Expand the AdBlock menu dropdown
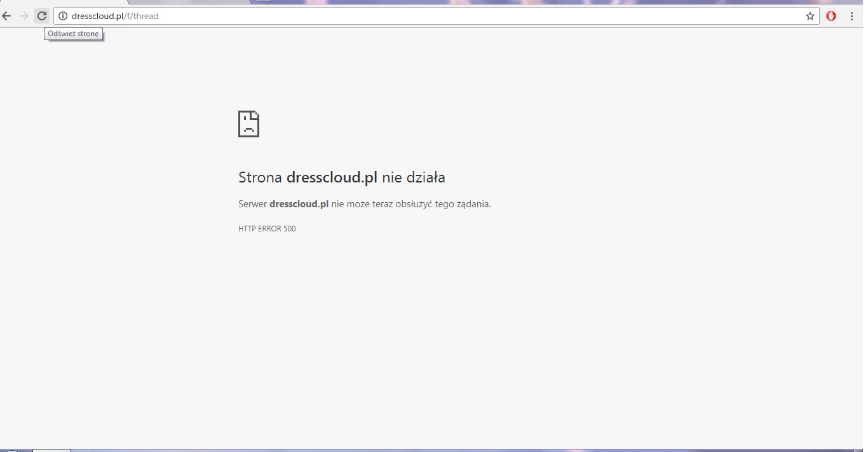Screen dimensions: 868x452 831,16
